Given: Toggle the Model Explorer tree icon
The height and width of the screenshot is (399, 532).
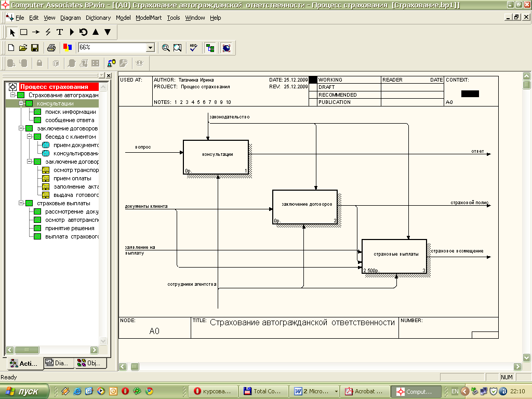Looking at the screenshot, I should click(x=210, y=48).
